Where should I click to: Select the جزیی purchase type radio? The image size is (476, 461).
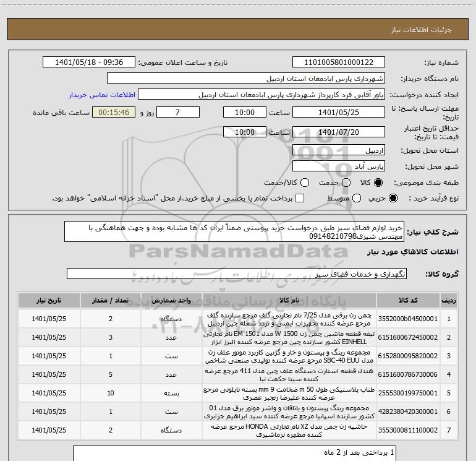(393, 199)
